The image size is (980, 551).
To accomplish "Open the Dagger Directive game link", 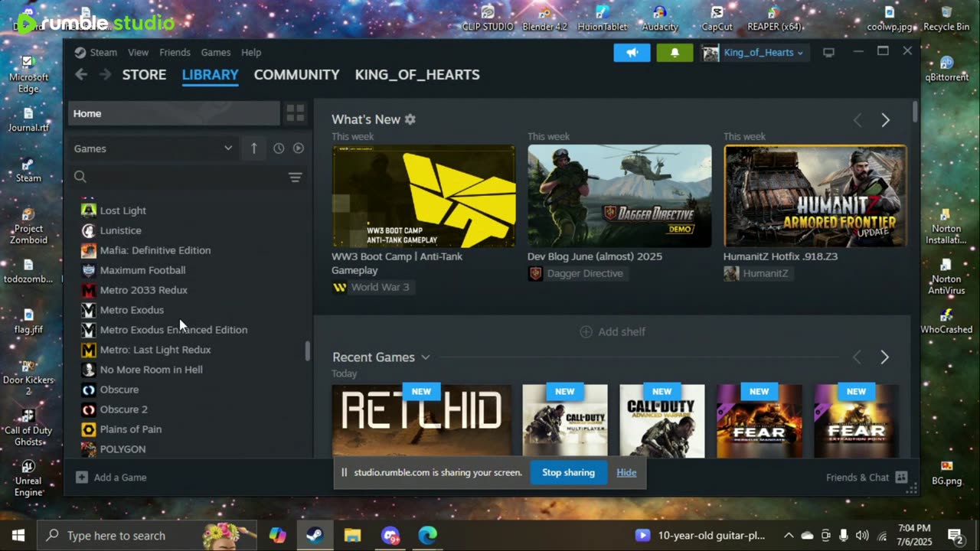I will coord(577,273).
